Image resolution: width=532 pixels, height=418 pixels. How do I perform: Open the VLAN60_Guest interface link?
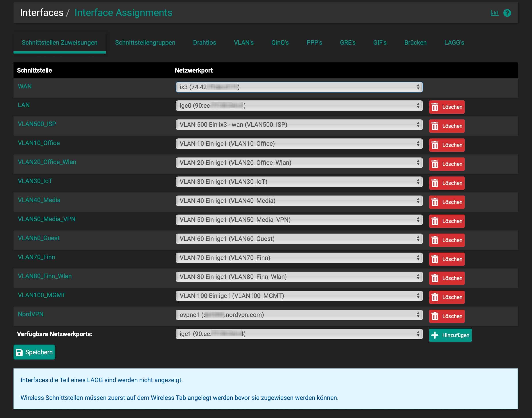pos(39,238)
